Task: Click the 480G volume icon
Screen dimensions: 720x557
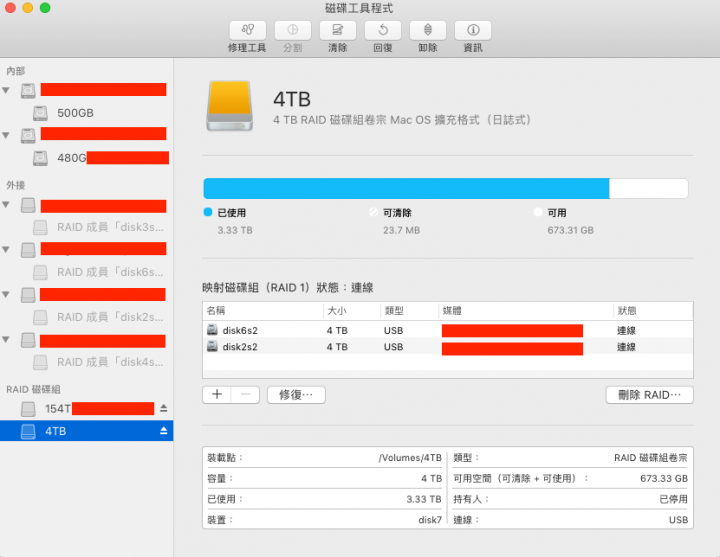Action: [40, 158]
